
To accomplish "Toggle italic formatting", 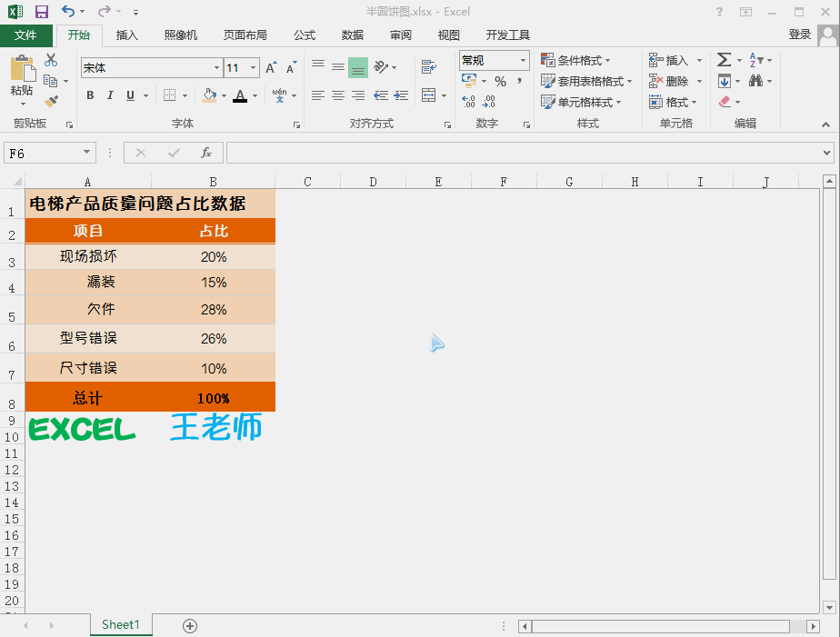I will (x=110, y=95).
